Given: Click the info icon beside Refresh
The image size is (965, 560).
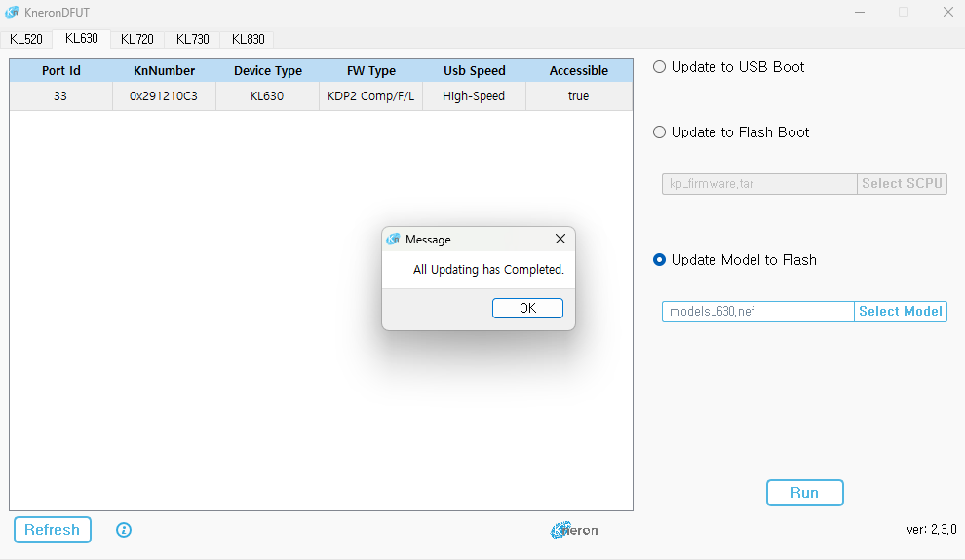Looking at the screenshot, I should (x=124, y=530).
